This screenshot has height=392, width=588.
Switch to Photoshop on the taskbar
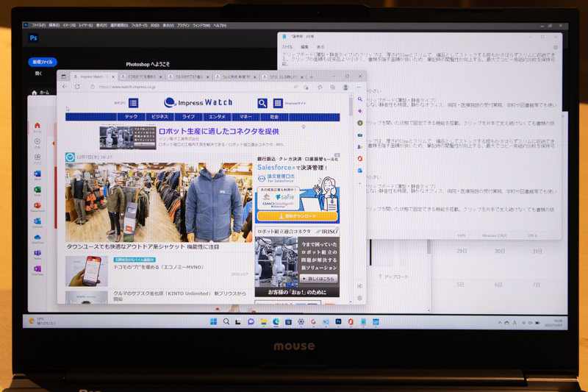338,322
